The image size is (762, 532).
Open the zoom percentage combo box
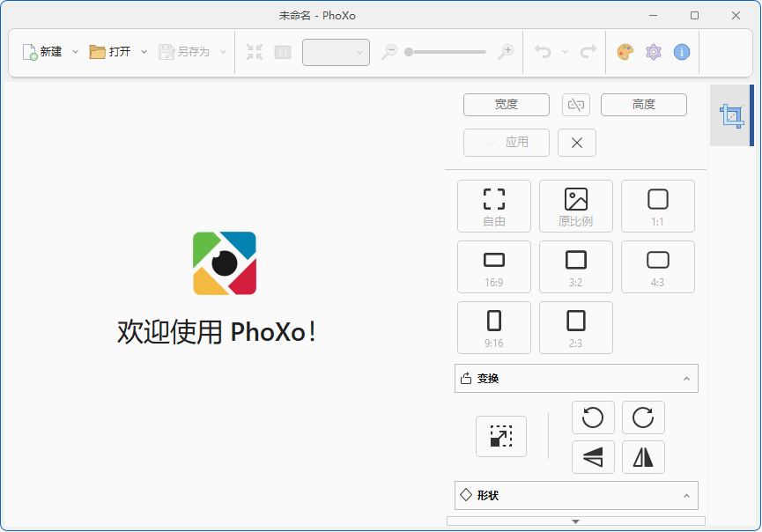(336, 52)
